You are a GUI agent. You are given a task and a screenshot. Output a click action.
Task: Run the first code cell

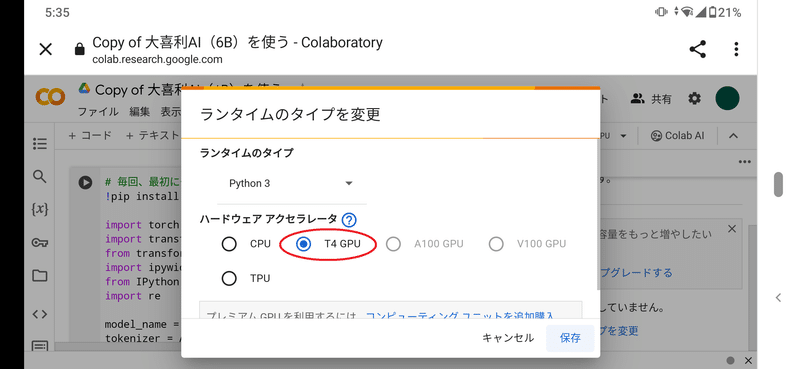click(85, 182)
